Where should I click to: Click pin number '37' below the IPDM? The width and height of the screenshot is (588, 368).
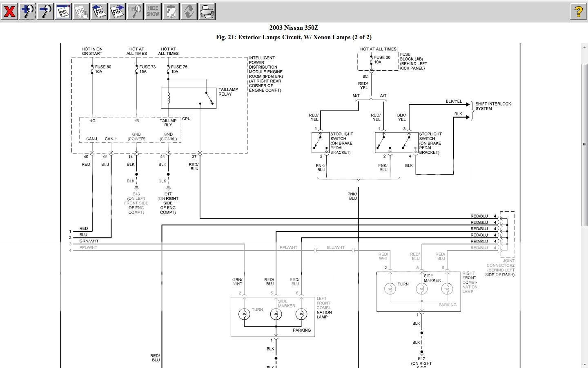(194, 157)
